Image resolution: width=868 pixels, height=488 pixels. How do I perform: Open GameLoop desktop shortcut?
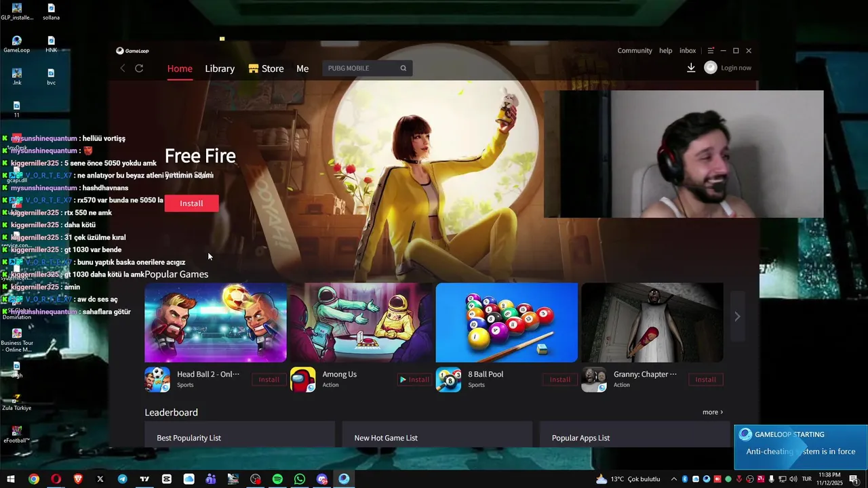point(16,44)
